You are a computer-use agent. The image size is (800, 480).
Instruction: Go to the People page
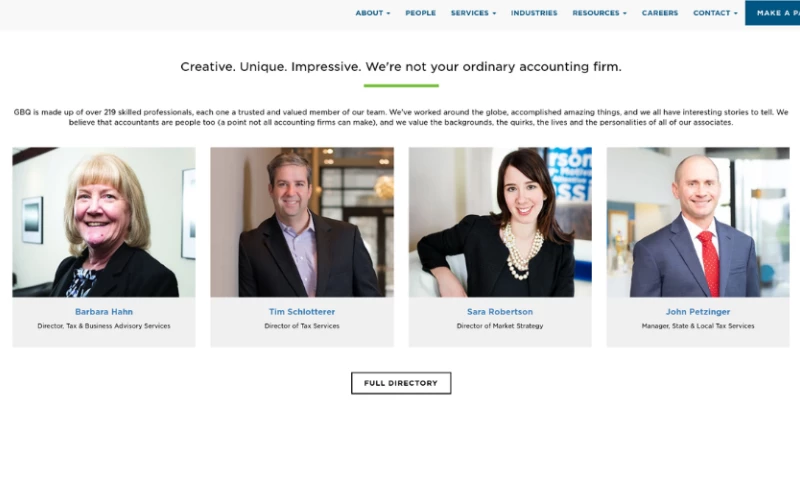pos(420,13)
